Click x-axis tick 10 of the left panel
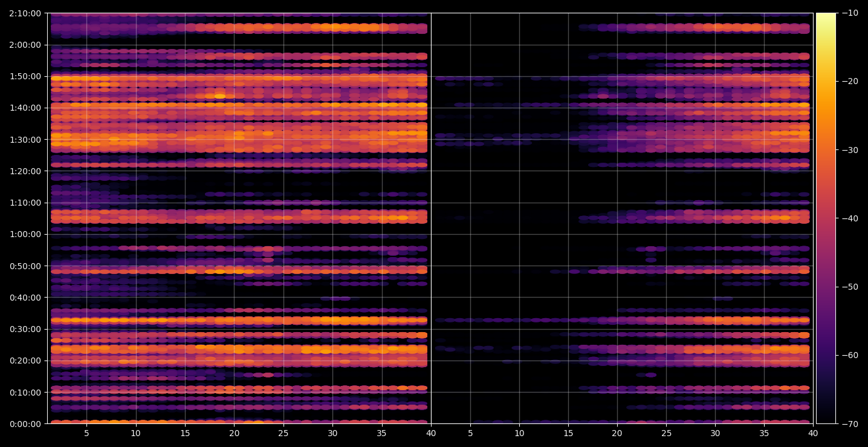 coord(136,433)
